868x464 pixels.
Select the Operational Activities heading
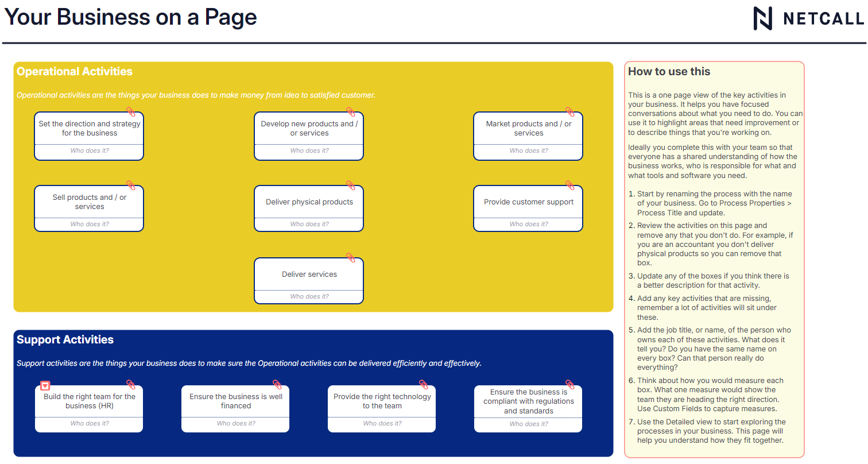pyautogui.click(x=75, y=72)
